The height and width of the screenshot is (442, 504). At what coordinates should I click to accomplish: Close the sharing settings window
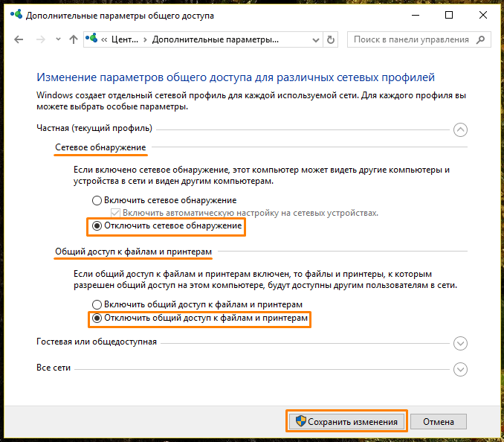[482, 15]
